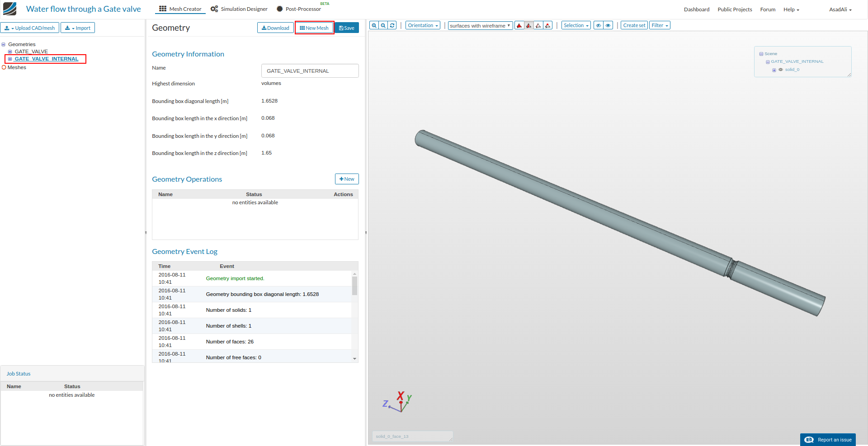Zoom out of the 3D viewer

[383, 25]
